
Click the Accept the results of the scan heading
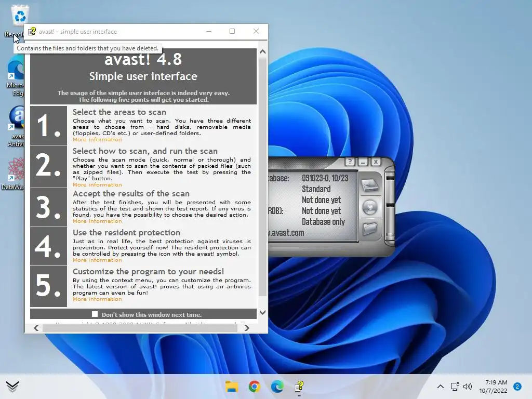pyautogui.click(x=131, y=193)
